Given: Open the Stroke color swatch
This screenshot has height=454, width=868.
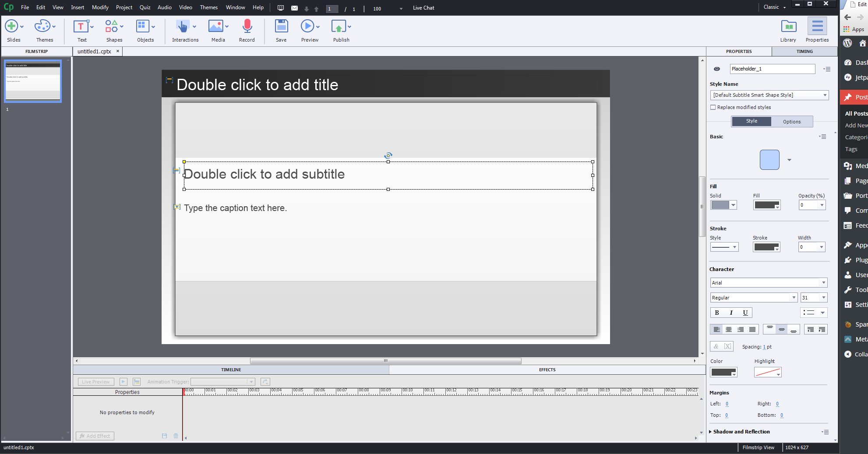Looking at the screenshot, I should tap(766, 247).
